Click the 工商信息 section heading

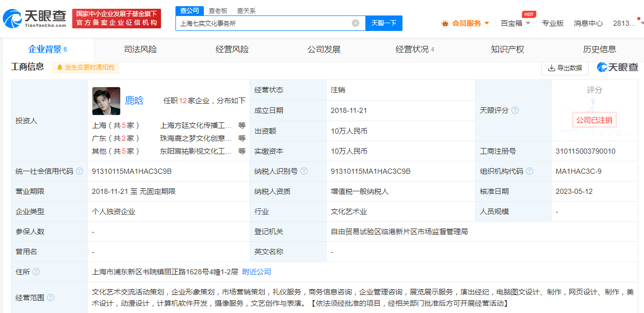(28, 67)
